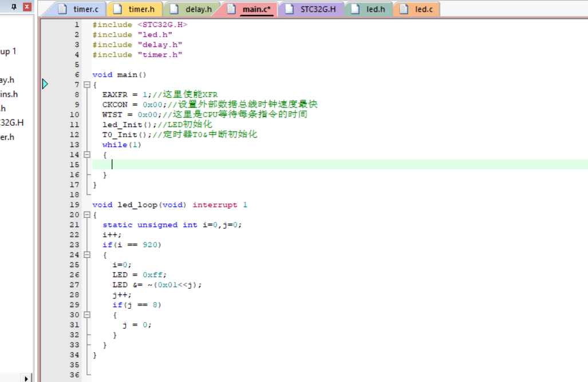
Task: Click the file icon on STC32G.H tab
Action: (289, 9)
